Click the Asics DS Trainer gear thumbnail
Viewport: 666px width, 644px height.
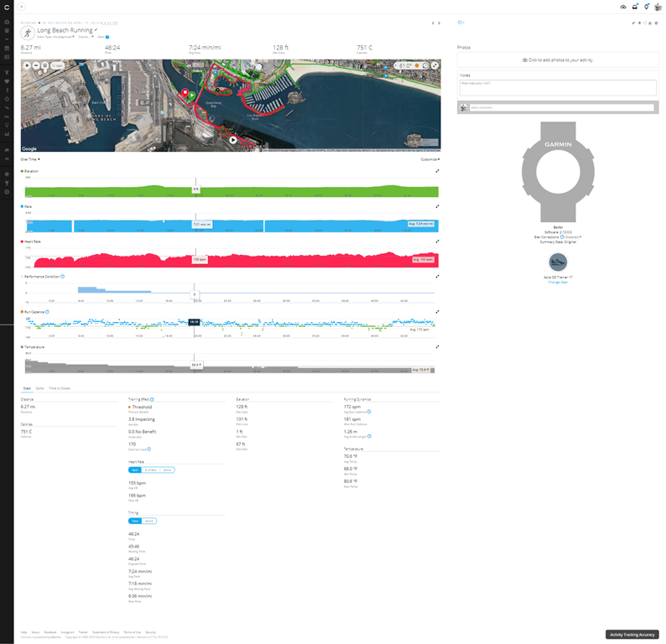tap(558, 262)
